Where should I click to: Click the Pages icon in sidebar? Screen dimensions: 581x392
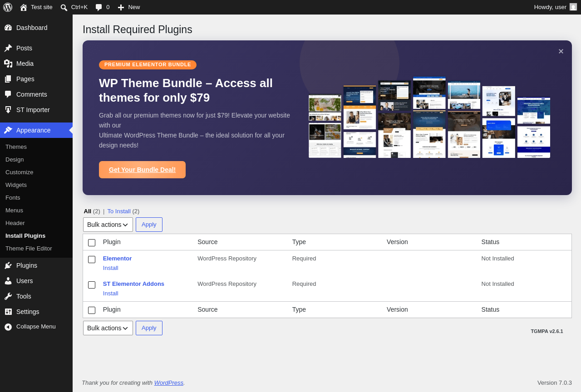click(8, 79)
